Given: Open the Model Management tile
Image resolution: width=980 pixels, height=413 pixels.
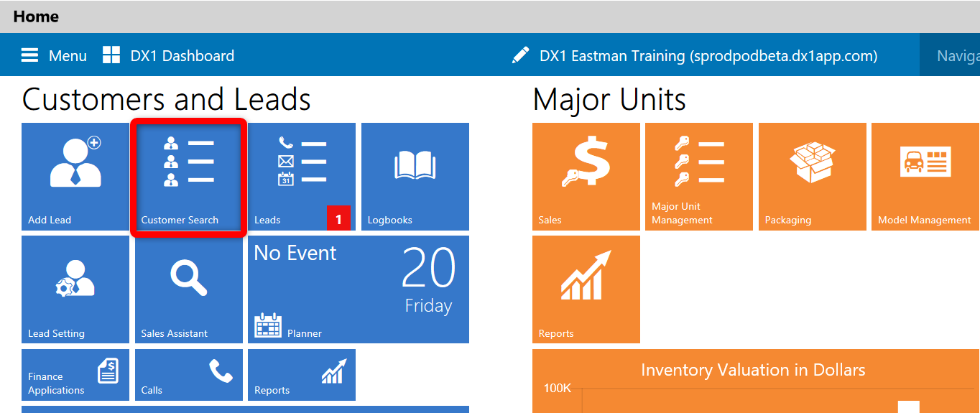Looking at the screenshot, I should click(x=925, y=177).
